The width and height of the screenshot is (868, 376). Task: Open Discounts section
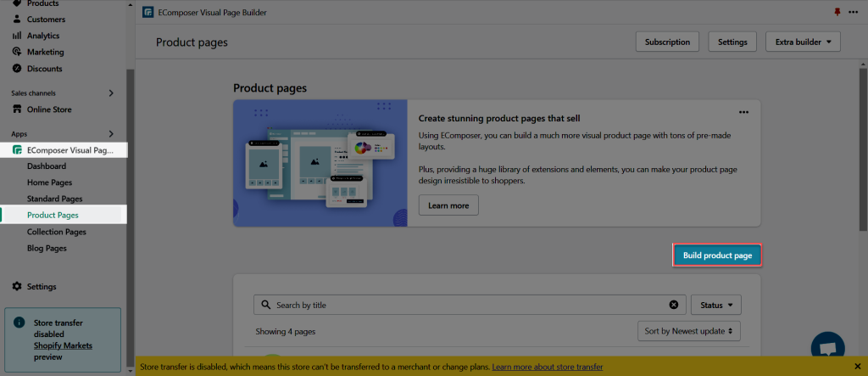(44, 69)
